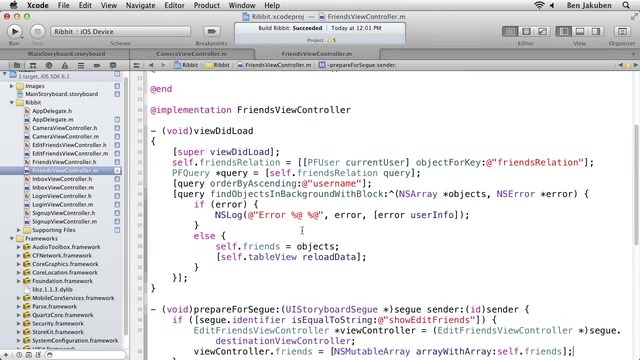640x360 pixels.
Task: Switch to the MainStoryboard.storyboard tab
Action: coord(67,54)
